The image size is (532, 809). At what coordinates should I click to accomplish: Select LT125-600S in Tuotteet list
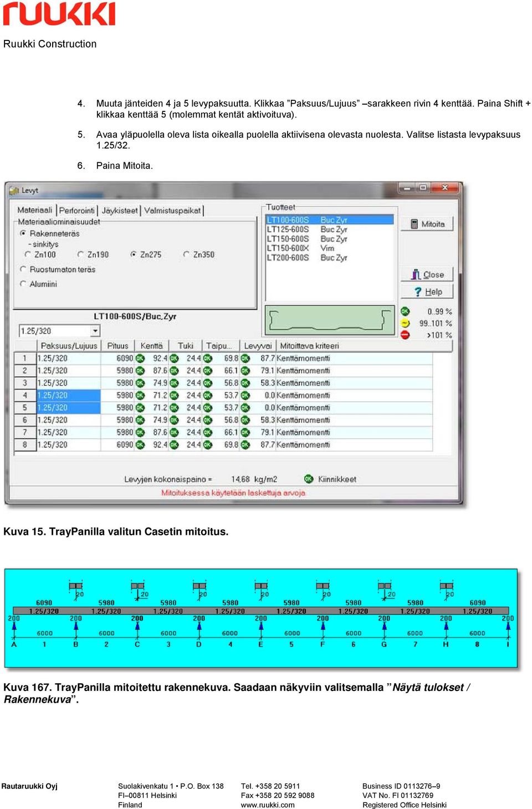click(x=330, y=229)
